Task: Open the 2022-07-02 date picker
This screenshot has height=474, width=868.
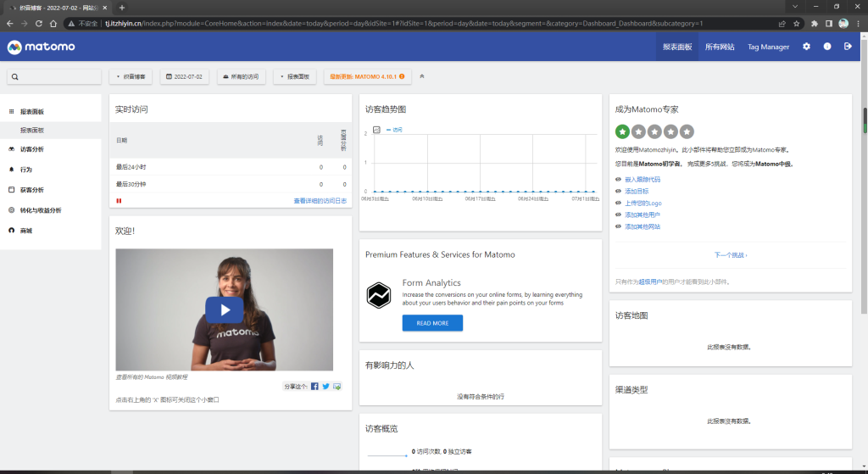Action: pos(185,76)
